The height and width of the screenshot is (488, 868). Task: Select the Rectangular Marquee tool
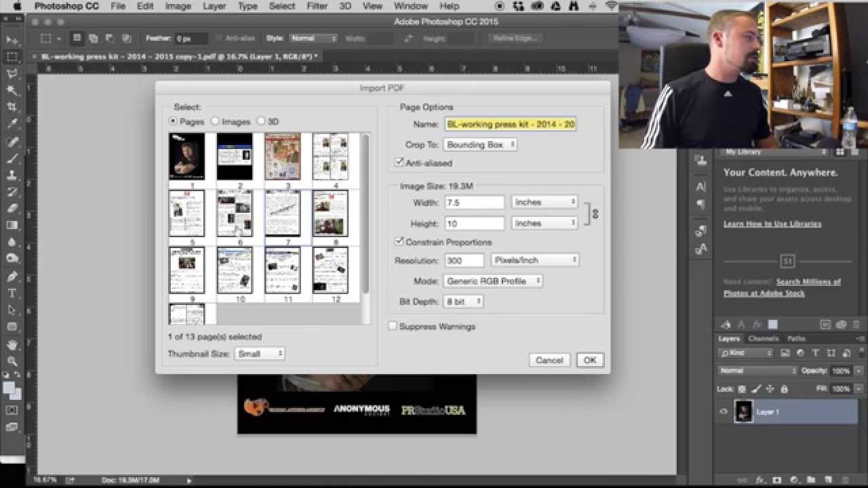pyautogui.click(x=12, y=57)
